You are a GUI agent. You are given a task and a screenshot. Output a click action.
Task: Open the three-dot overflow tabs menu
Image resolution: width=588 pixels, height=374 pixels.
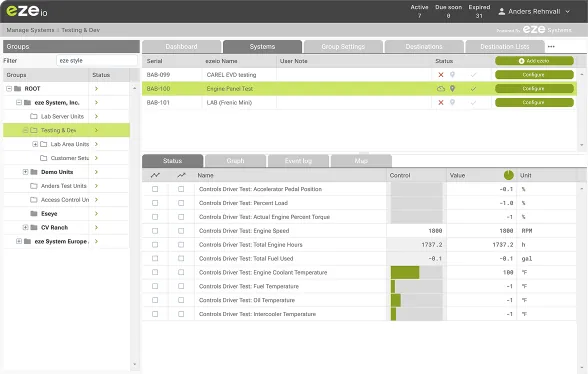(551, 47)
